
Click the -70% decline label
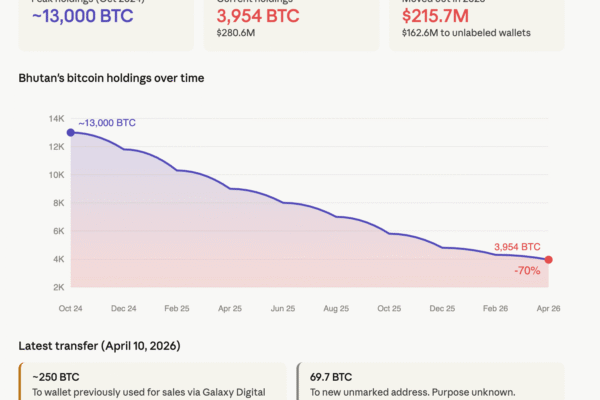click(x=529, y=270)
